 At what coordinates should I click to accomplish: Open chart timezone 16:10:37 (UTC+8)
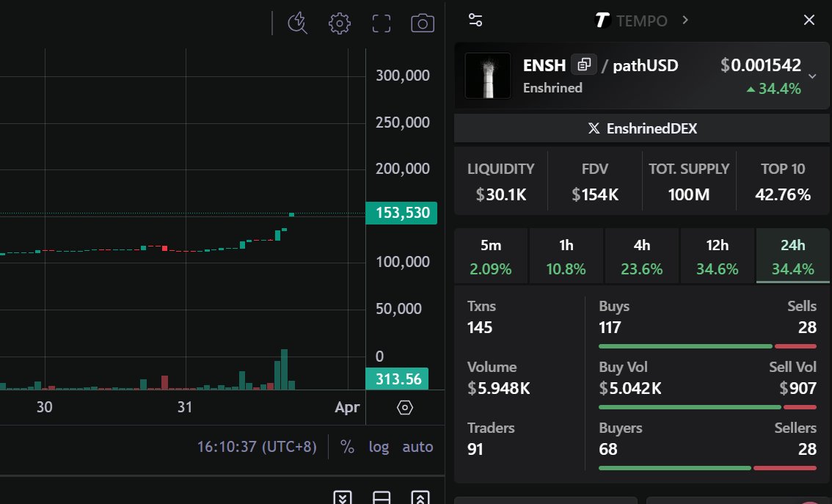click(x=257, y=447)
